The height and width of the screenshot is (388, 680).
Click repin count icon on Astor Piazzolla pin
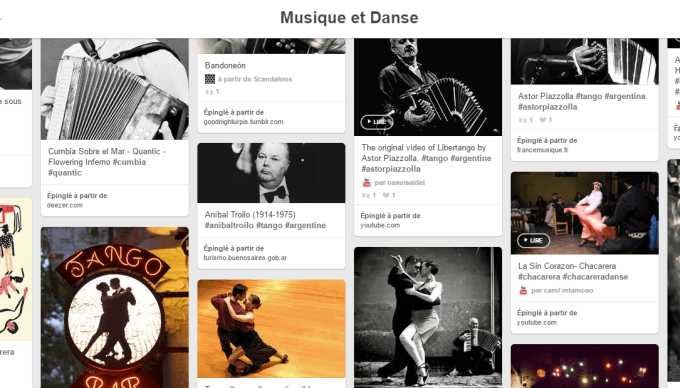(522, 120)
